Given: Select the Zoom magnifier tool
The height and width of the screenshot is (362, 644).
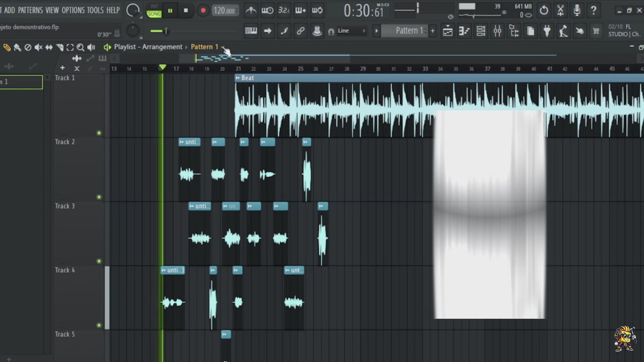Looking at the screenshot, I should coord(80,47).
